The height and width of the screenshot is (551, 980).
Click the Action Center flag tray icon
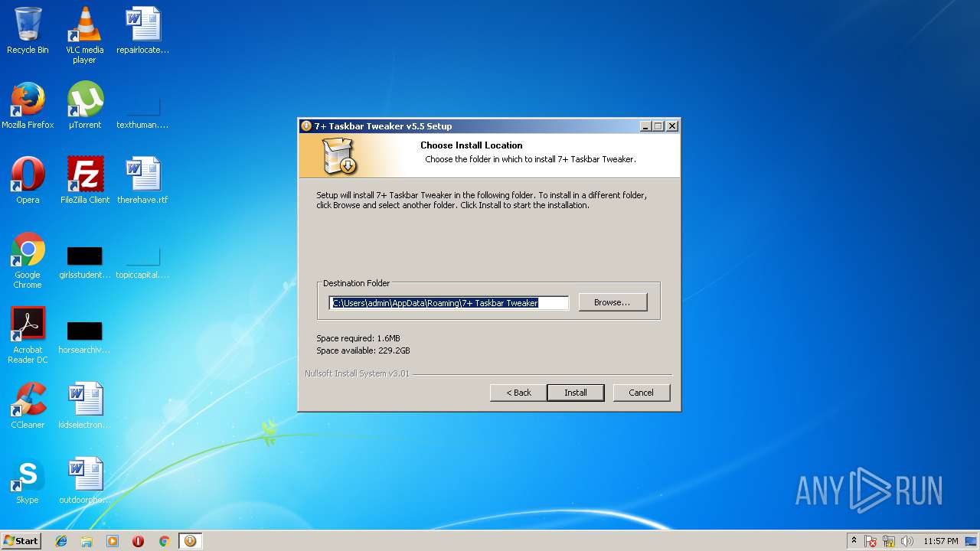(x=871, y=541)
